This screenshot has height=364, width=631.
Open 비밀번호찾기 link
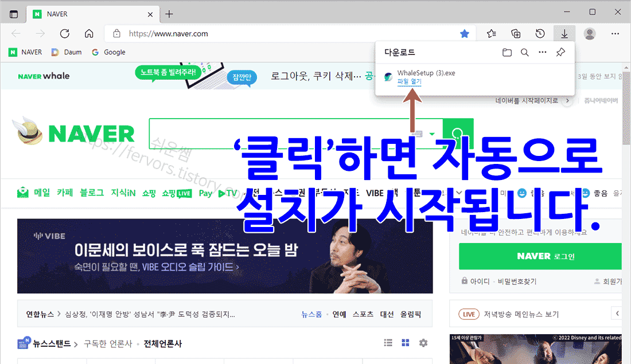[517, 281]
